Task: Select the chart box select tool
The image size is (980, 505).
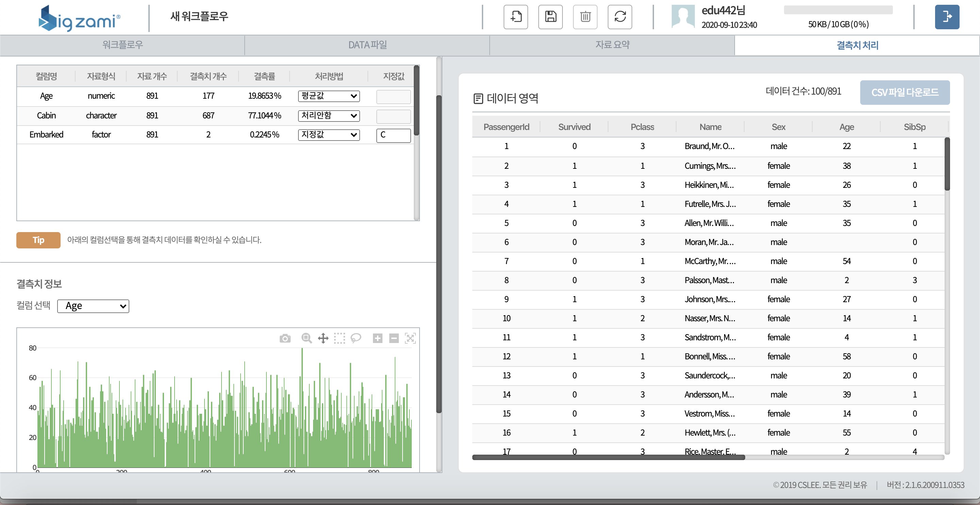Action: 339,338
